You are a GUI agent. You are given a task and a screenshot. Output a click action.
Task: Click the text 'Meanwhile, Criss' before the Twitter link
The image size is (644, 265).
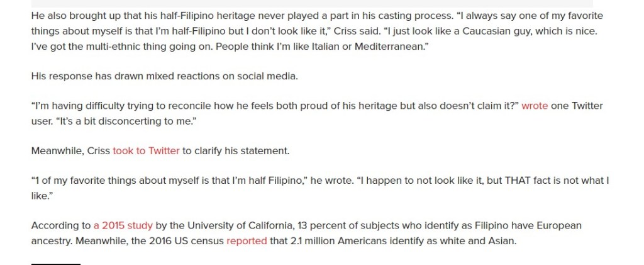tap(70, 151)
